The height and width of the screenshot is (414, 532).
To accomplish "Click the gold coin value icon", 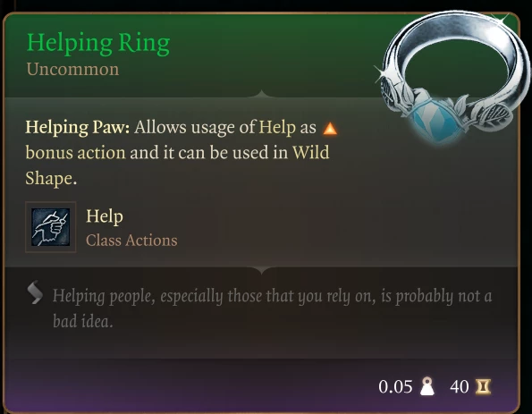I will point(483,386).
